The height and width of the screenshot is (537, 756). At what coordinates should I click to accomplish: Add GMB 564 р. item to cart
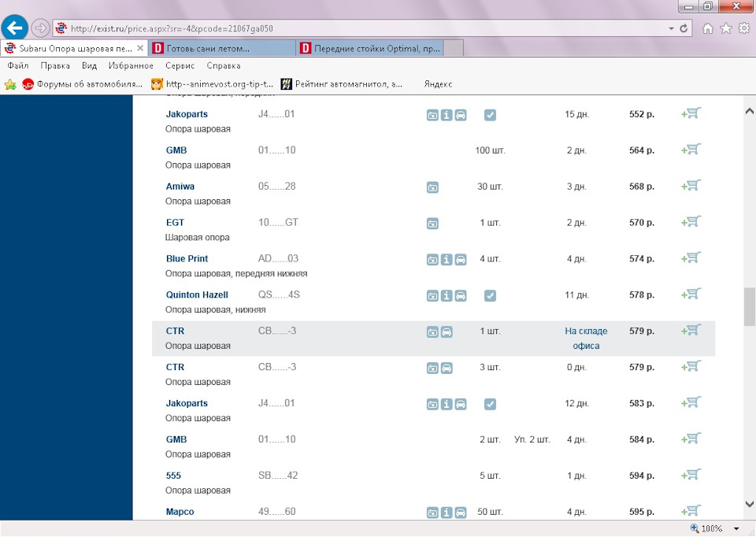691,150
